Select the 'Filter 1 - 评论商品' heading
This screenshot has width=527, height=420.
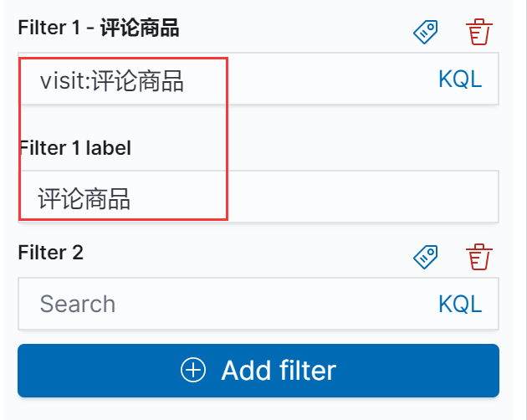click(x=99, y=28)
